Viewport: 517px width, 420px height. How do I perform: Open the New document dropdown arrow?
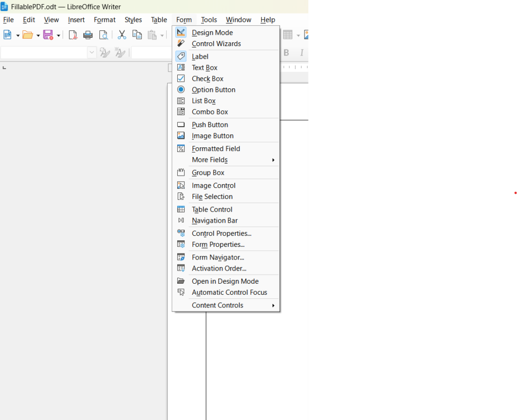pyautogui.click(x=18, y=35)
